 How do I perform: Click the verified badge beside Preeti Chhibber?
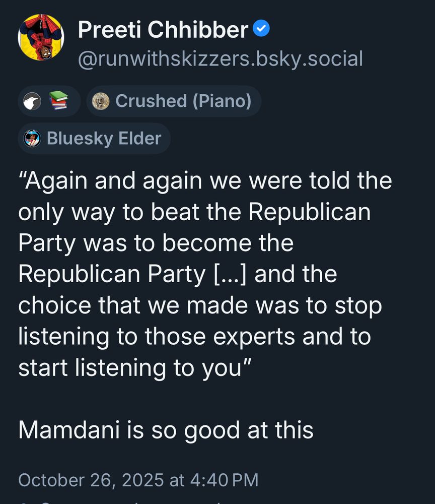click(261, 29)
